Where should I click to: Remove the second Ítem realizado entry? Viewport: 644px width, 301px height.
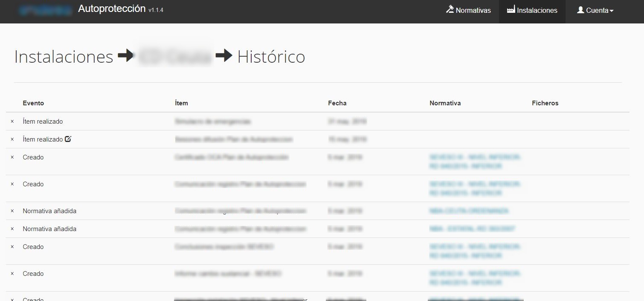point(12,139)
